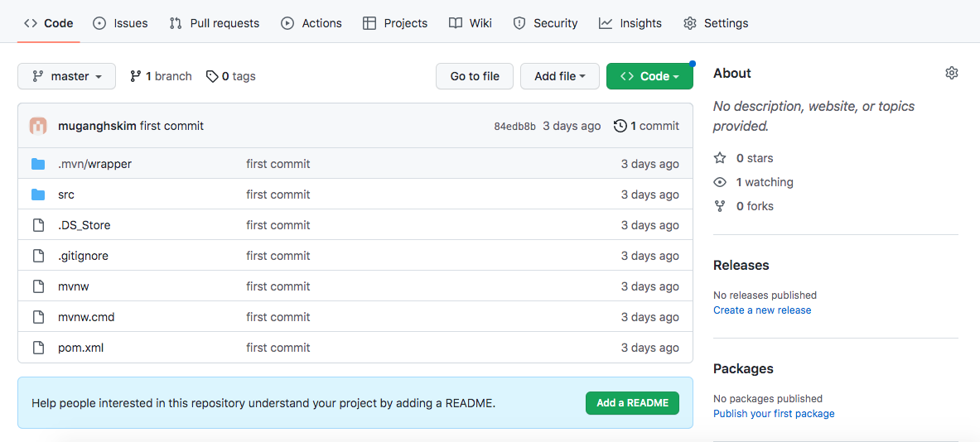
Task: Click the .gitignore file icon
Action: [x=38, y=256]
